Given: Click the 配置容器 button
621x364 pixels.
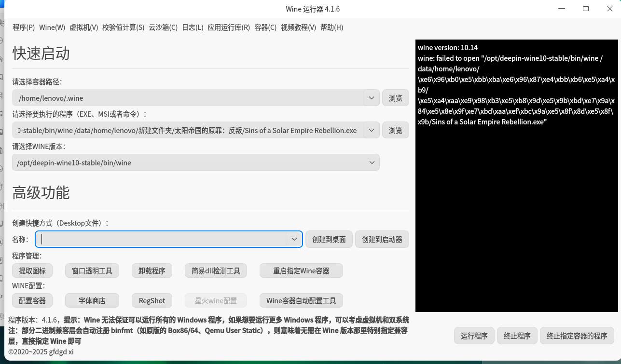Looking at the screenshot, I should [32, 301].
